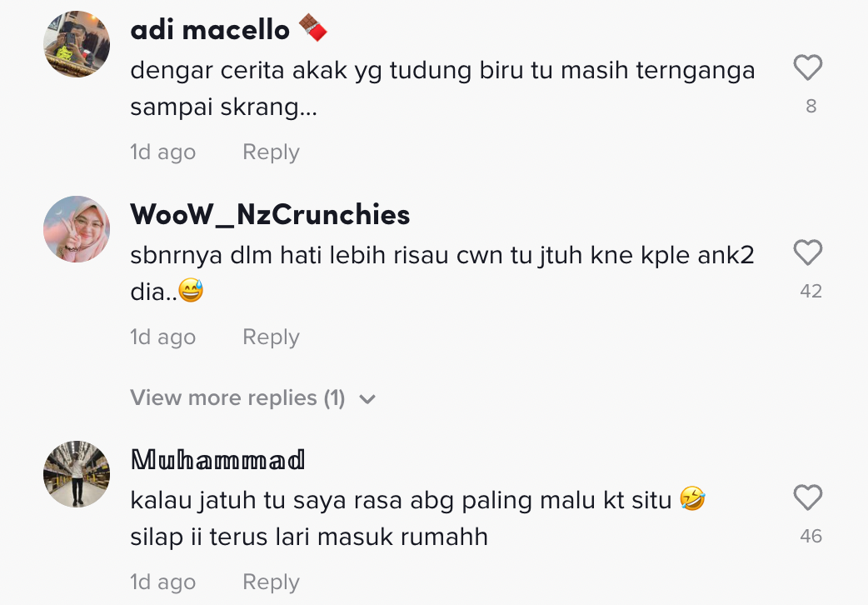Screen dimensions: 868x605
Task: Tap the heart on WooW_NzCrunchies' comment
Action: (x=807, y=252)
